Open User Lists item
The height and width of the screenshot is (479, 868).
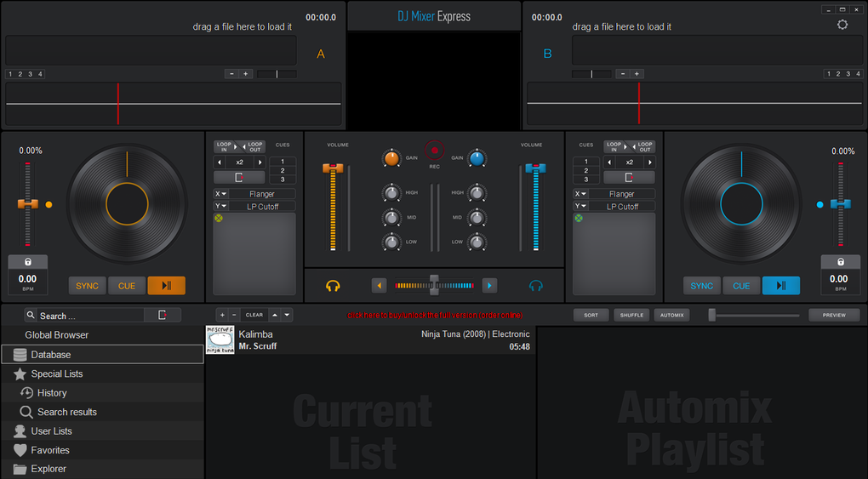[x=102, y=431]
